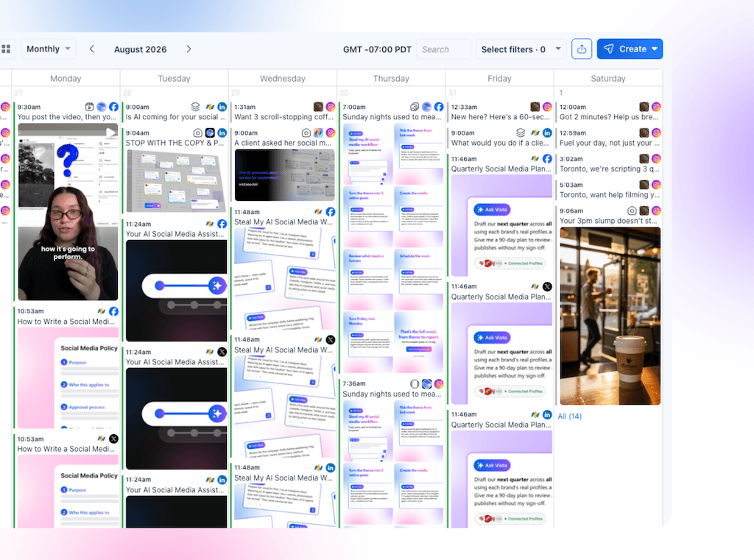Open post 'Toronto, we're scripting 3 q...'
This screenshot has width=754, height=560.
609,169
